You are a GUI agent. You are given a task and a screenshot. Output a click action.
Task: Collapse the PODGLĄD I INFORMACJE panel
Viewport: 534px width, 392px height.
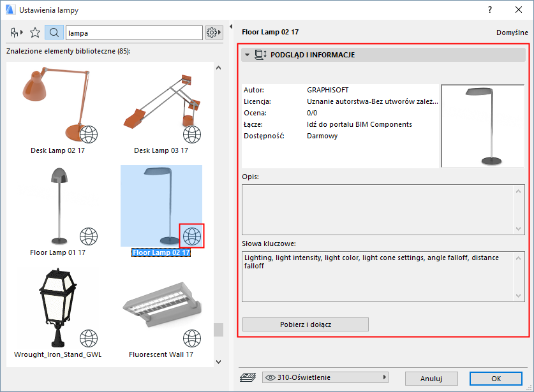[248, 55]
